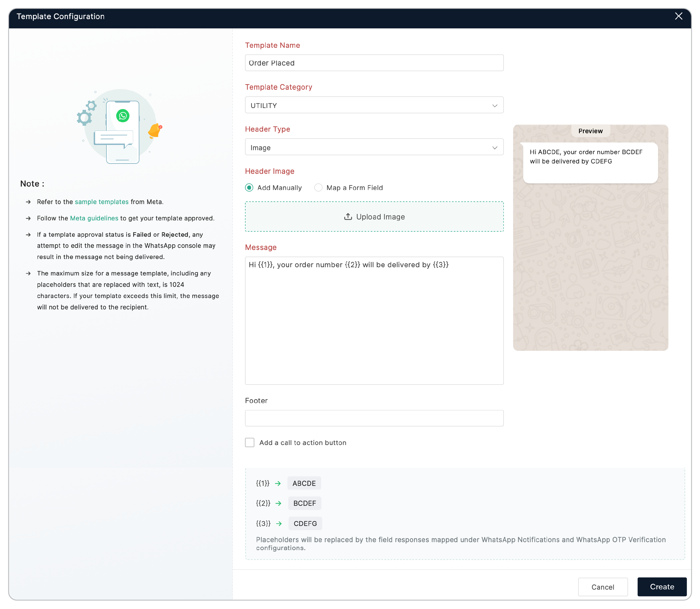Image resolution: width=700 pixels, height=609 pixels.
Task: Open the Meta guidelines link
Action: 94,218
